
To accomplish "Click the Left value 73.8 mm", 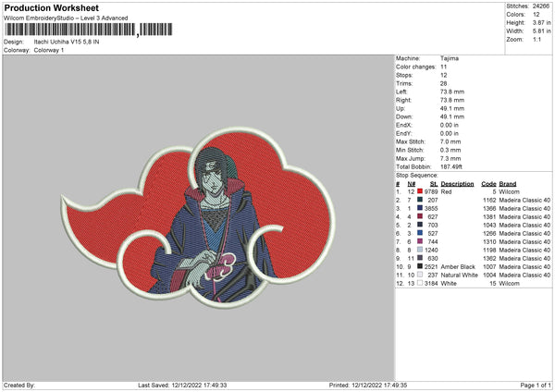I will (452, 92).
